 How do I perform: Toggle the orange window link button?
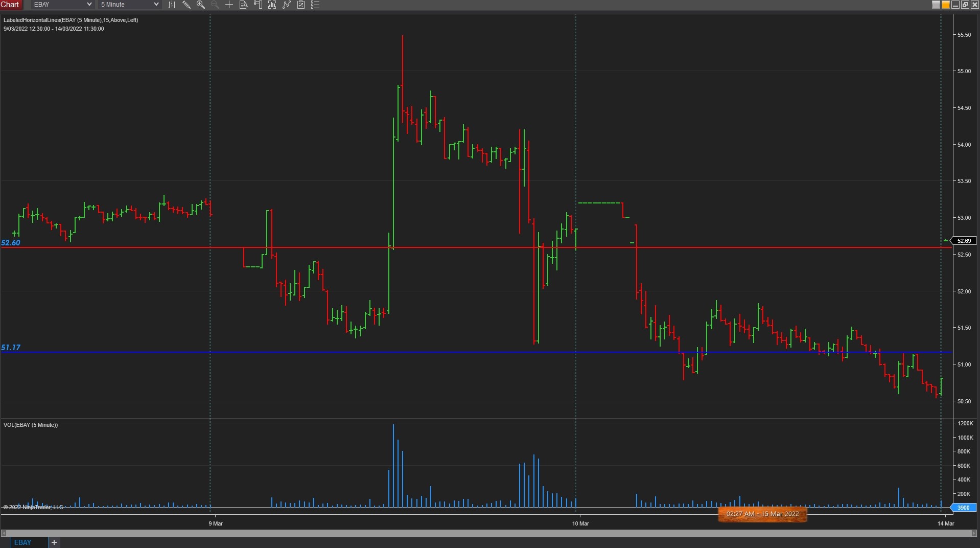point(946,5)
